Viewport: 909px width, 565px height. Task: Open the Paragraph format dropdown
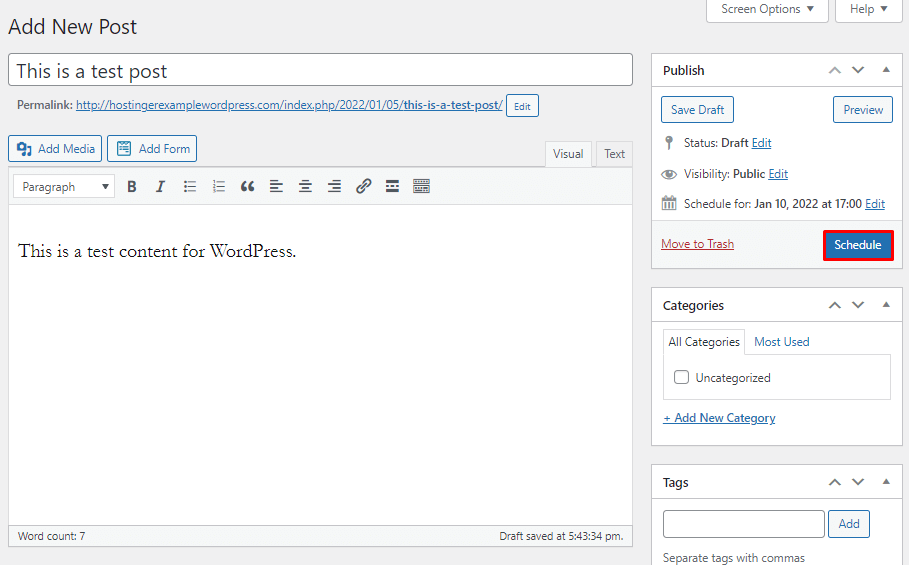pos(64,187)
